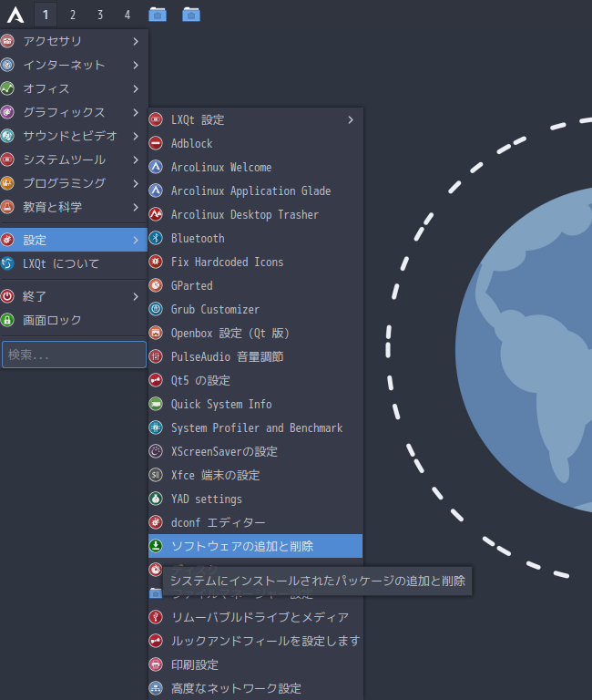Expand the プログラミング submenu arrow
592x700 pixels.
[136, 183]
